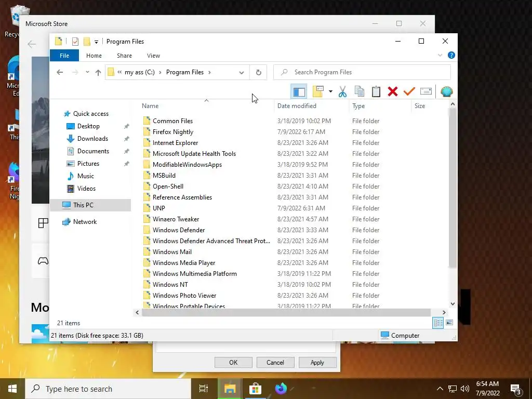
Task: Click Apply in the background dialog
Action: coord(317,363)
